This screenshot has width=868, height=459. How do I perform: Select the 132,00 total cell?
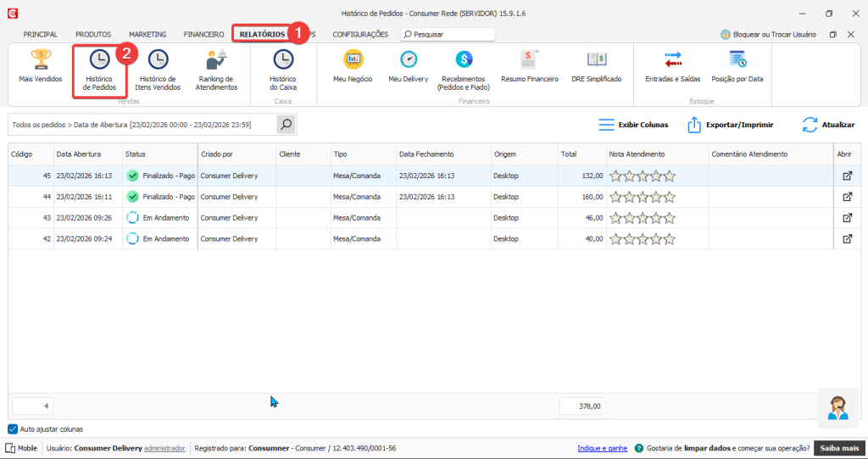point(581,176)
